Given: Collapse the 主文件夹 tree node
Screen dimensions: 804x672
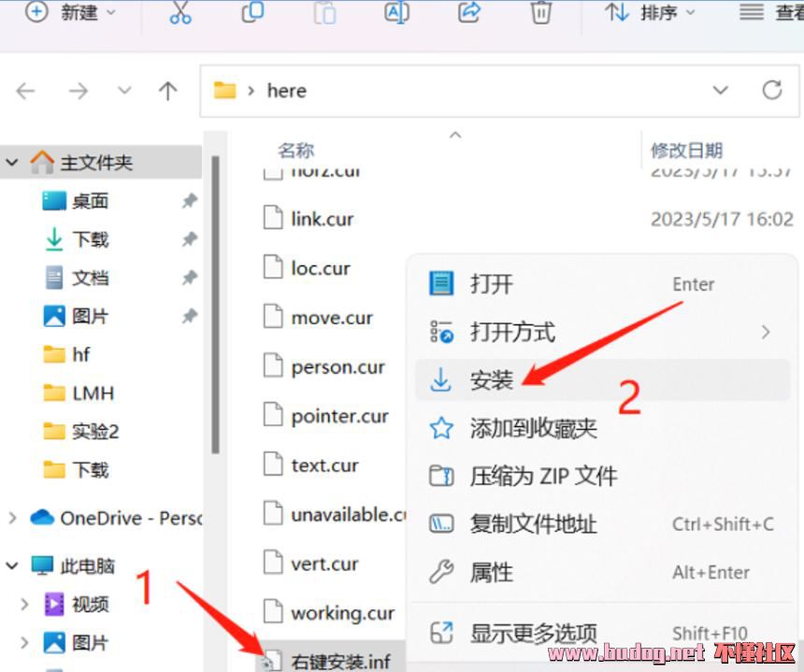Looking at the screenshot, I should [x=12, y=163].
